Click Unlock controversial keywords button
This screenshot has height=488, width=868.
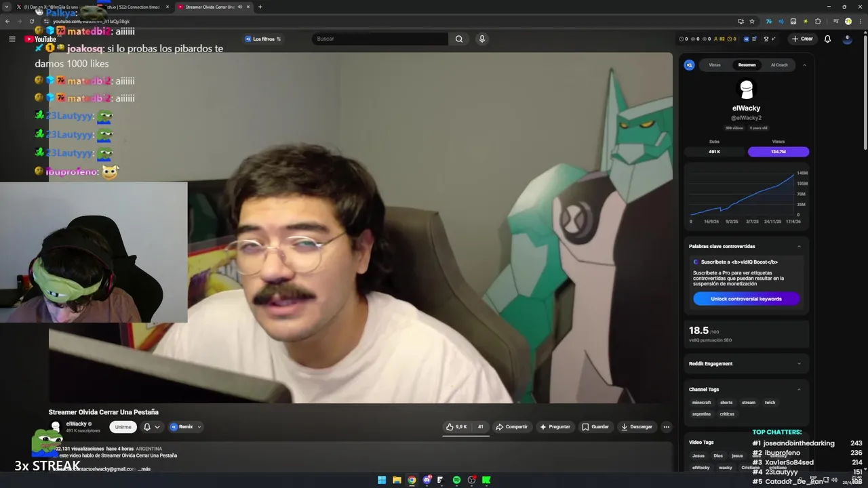(746, 299)
